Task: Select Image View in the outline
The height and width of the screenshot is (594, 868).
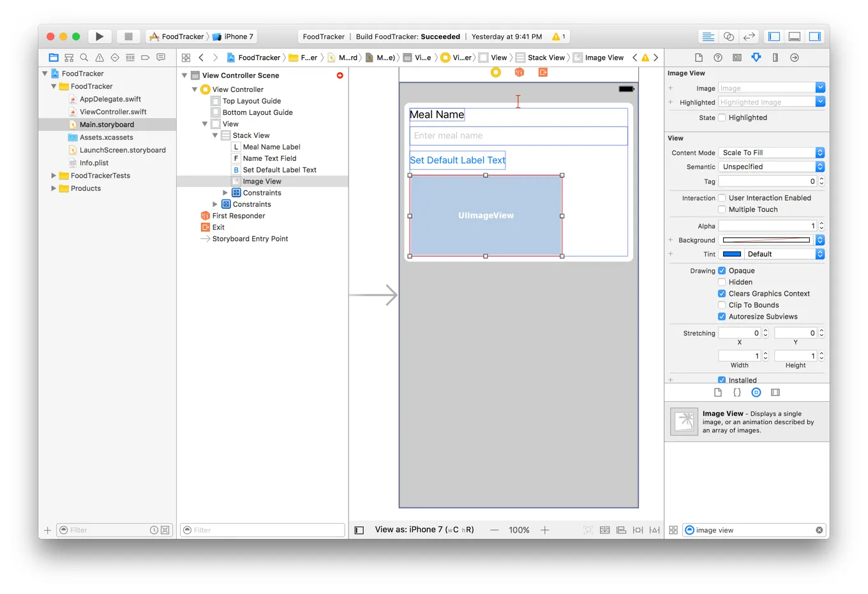Action: point(262,181)
